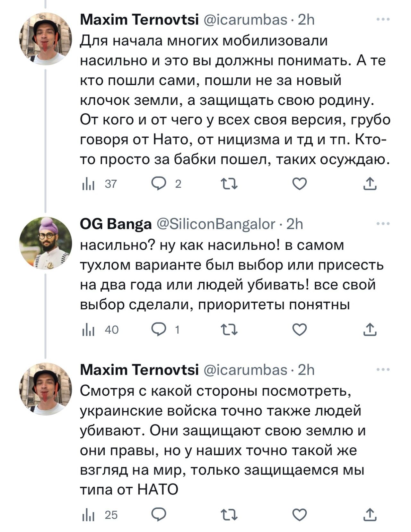Retweet the last Maxim Ternovtsi tweet

point(229,515)
